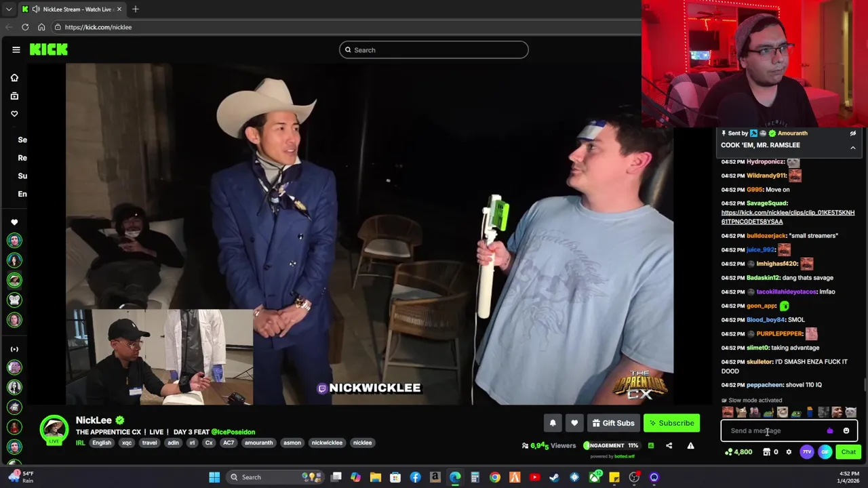Open the Kick hamburger menu

16,49
